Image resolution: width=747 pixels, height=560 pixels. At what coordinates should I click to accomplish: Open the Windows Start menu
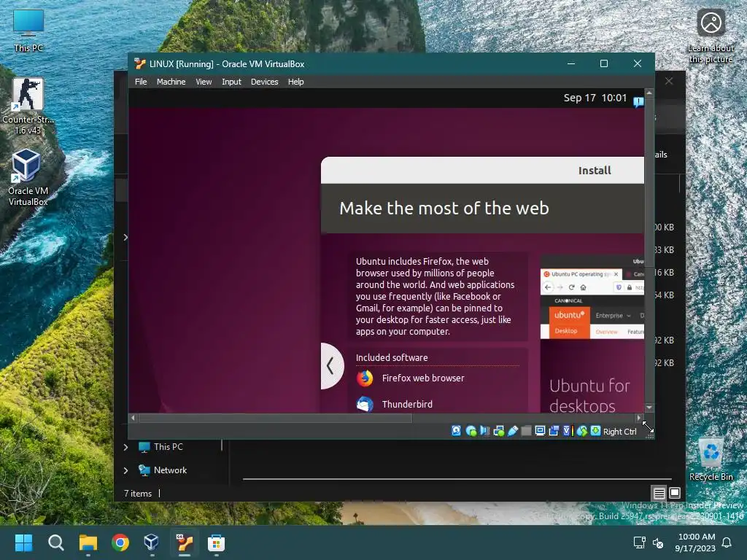[24, 542]
